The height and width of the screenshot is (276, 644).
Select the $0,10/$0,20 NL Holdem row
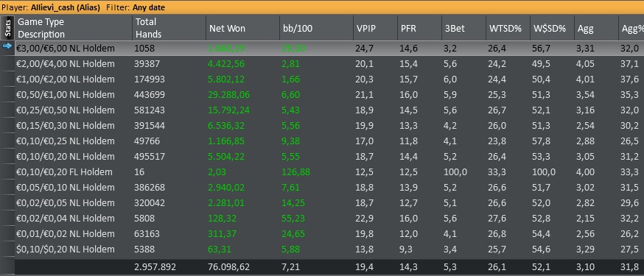click(x=329, y=250)
